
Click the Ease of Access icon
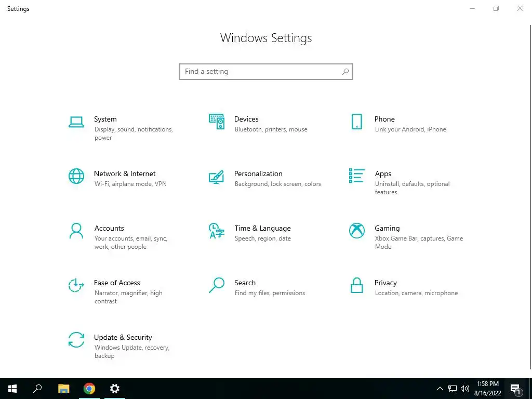click(x=76, y=285)
